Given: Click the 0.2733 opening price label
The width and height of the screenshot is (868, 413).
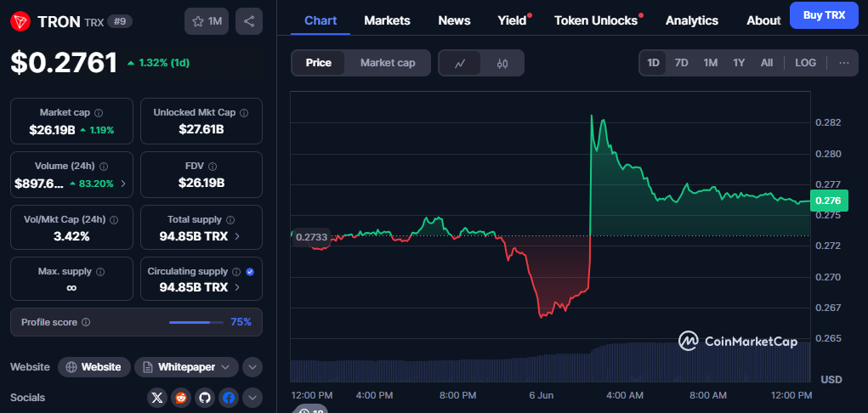Looking at the screenshot, I should point(311,237).
